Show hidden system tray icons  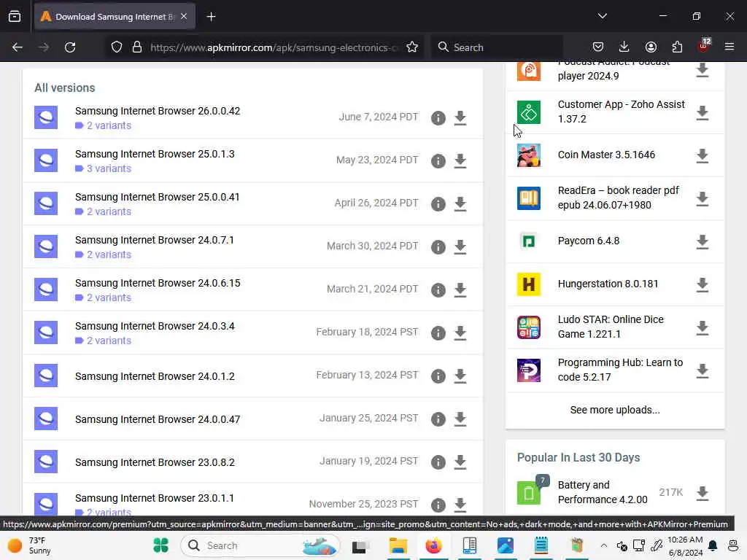coord(603,545)
